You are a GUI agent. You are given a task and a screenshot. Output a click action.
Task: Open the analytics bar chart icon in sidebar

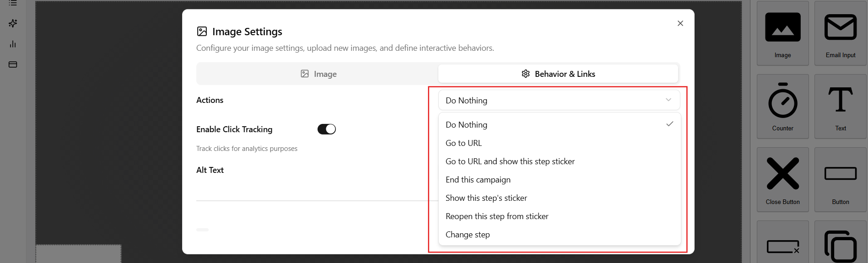(x=13, y=44)
